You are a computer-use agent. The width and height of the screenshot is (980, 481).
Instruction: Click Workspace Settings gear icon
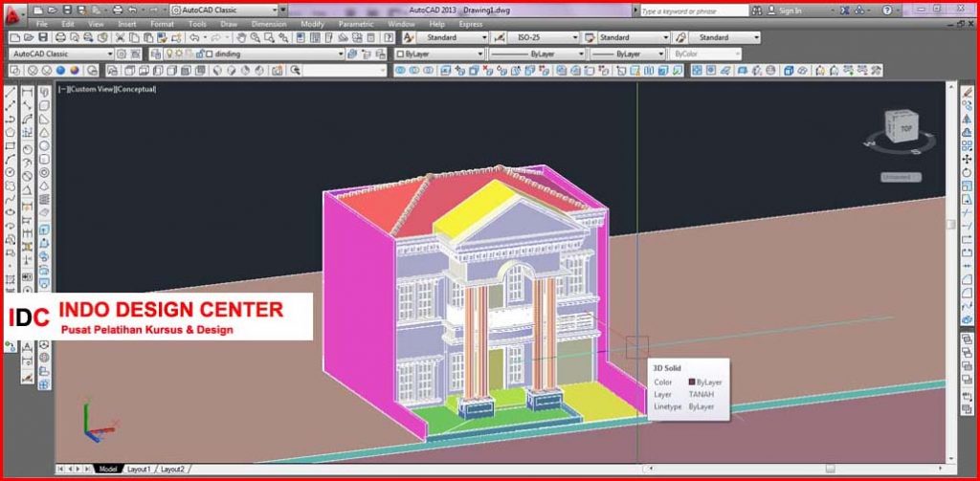122,55
